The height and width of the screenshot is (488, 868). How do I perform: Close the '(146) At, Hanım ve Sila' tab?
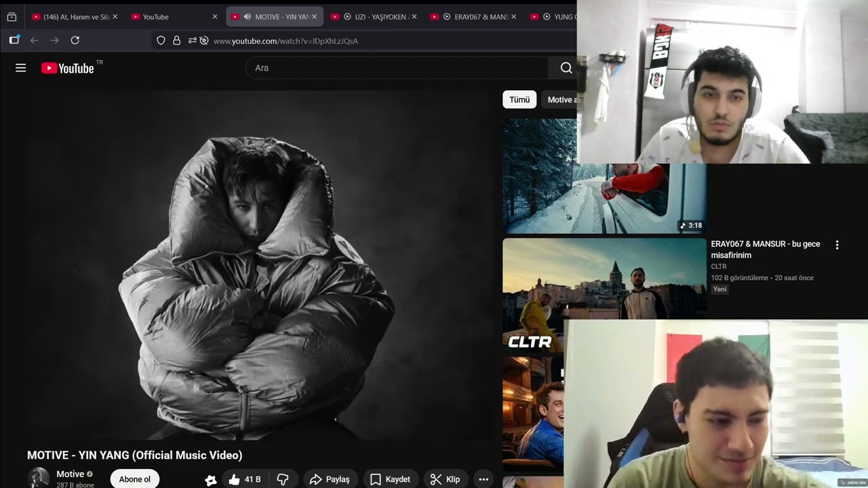point(115,17)
